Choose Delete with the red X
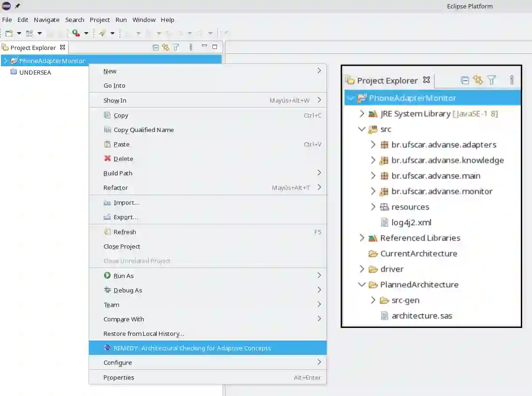 click(x=208, y=159)
